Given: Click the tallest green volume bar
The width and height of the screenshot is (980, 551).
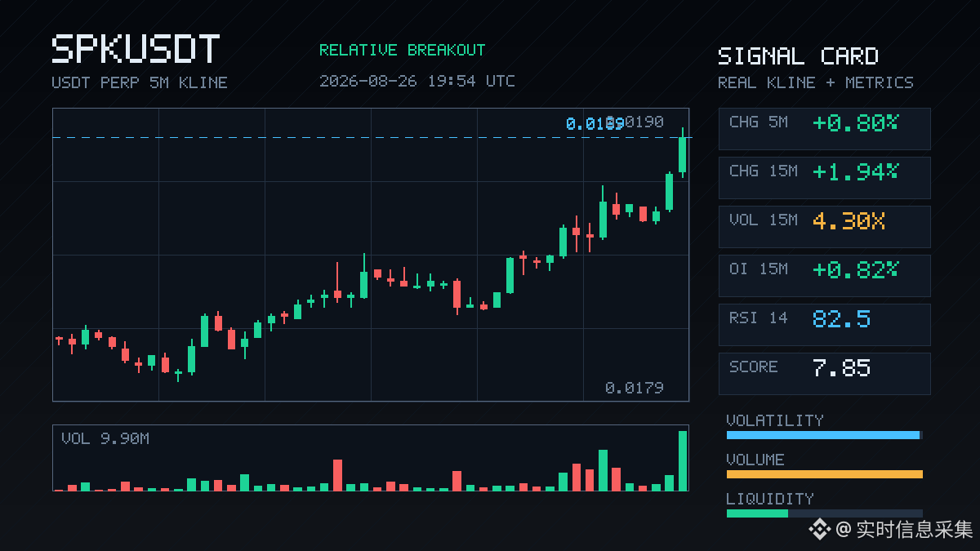Looking at the screenshot, I should tap(683, 461).
